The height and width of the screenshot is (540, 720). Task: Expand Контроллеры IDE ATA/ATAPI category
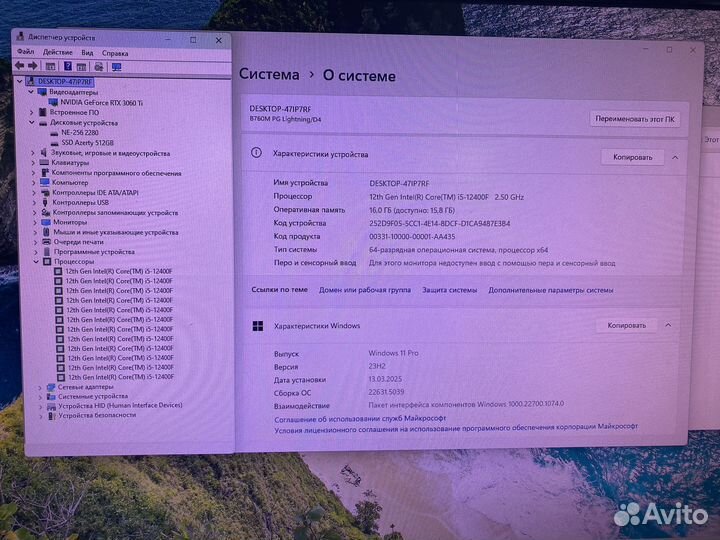(x=34, y=192)
